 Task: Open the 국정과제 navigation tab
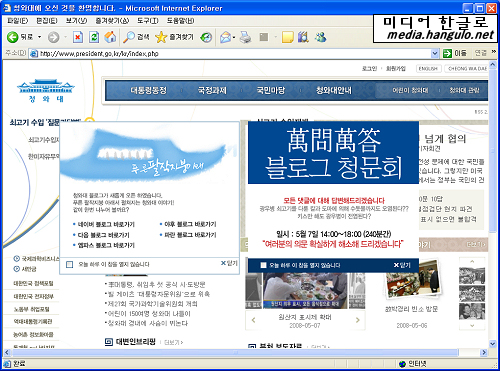(212, 90)
